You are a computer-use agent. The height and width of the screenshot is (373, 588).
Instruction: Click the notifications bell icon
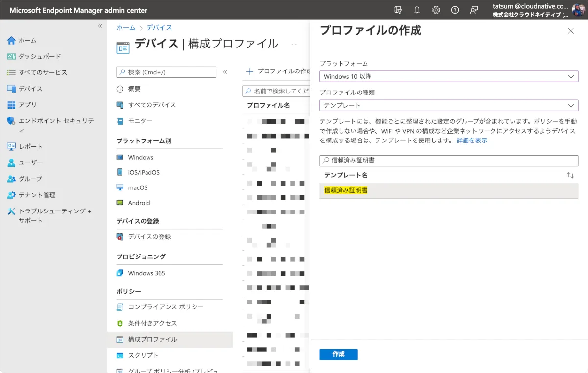click(x=417, y=10)
